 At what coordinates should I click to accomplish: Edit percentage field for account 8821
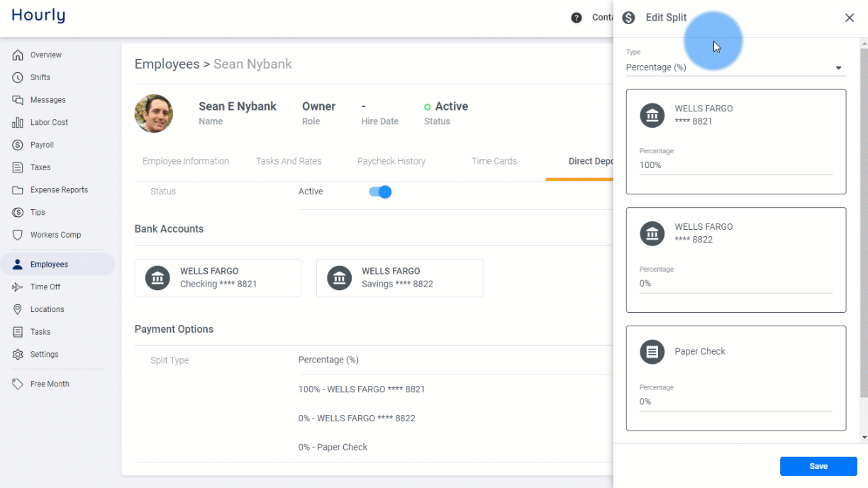[735, 165]
